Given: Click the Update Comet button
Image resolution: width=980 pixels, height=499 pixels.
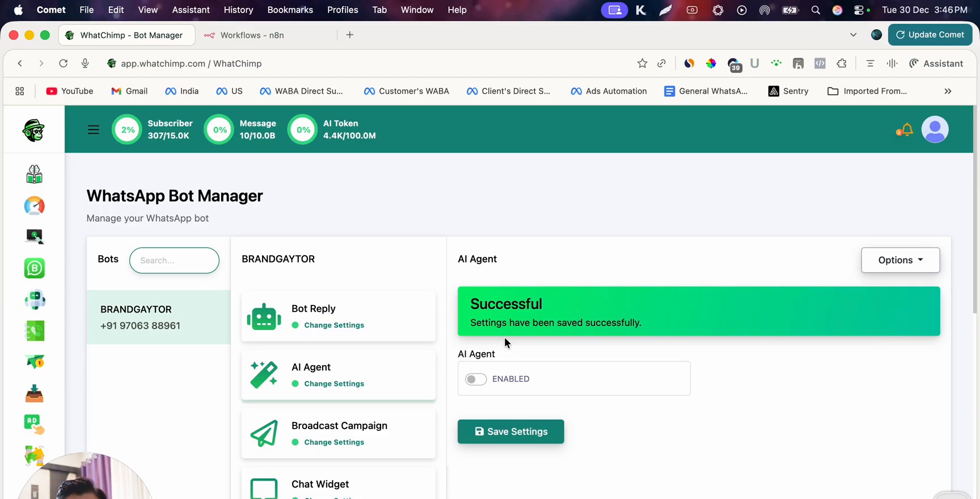Looking at the screenshot, I should tap(930, 35).
